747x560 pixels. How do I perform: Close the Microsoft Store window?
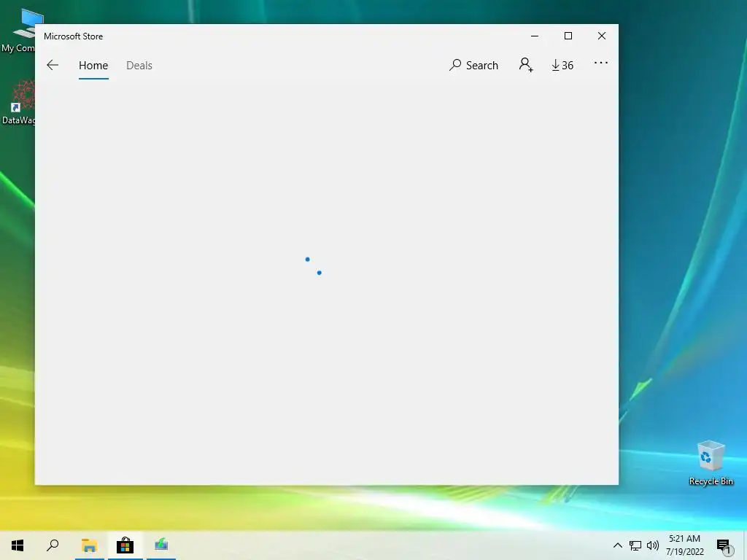[x=602, y=36]
